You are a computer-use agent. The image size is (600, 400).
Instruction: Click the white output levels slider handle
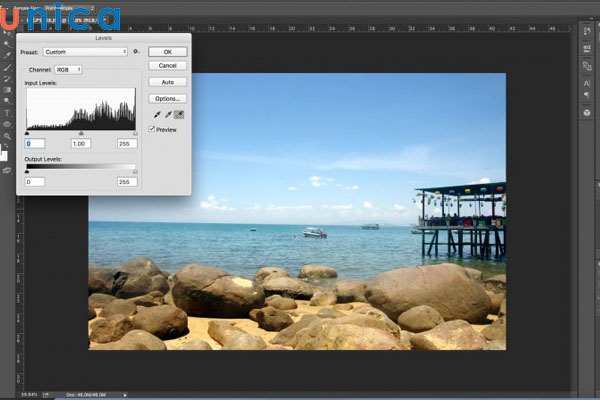[x=135, y=171]
